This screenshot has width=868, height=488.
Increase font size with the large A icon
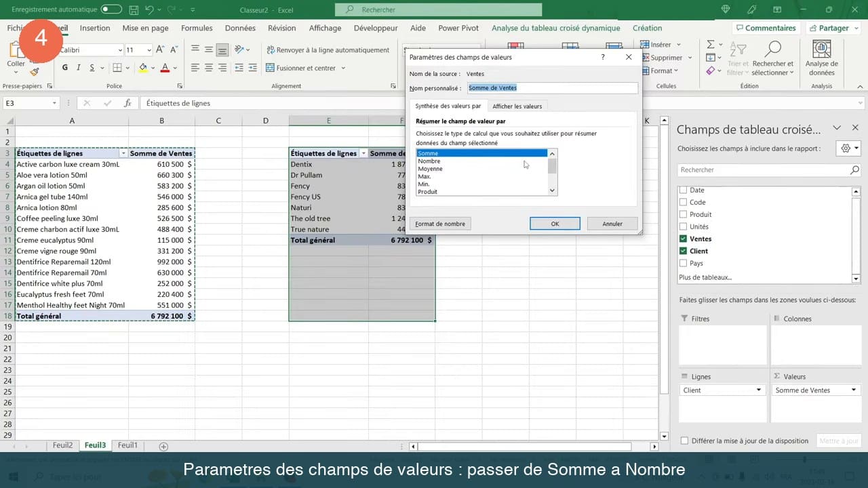(160, 49)
